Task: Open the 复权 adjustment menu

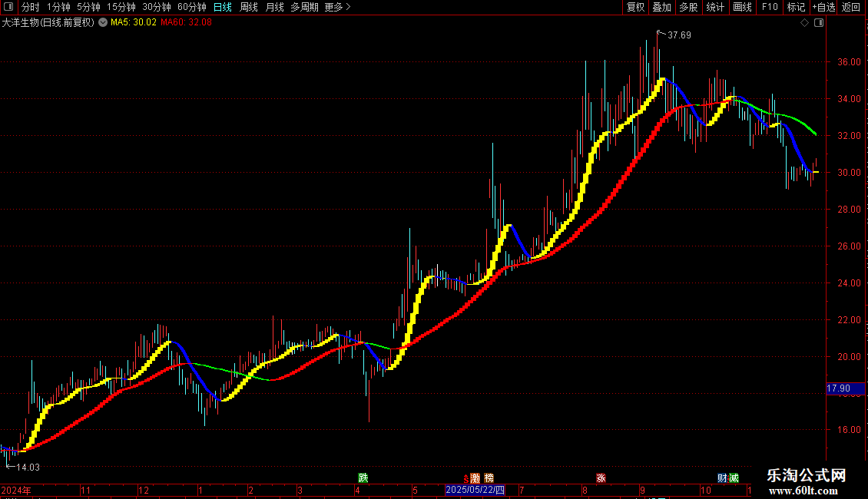Action: pos(635,7)
